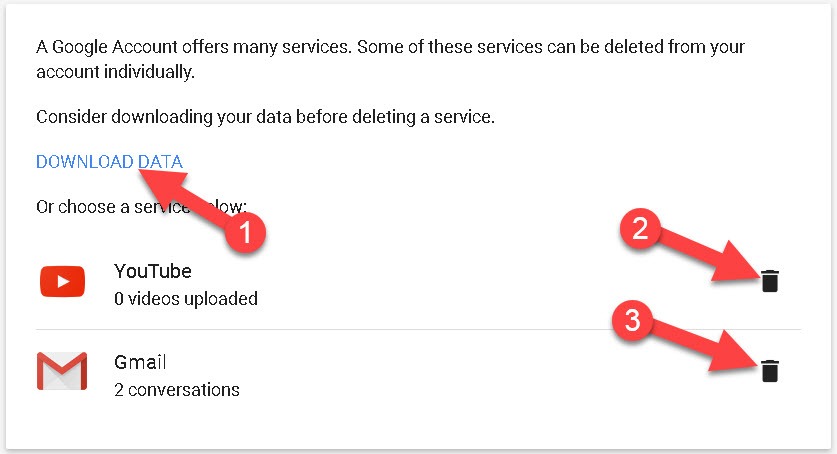The image size is (837, 454).
Task: Click the "Consider downloading your data" sentence
Action: (265, 117)
